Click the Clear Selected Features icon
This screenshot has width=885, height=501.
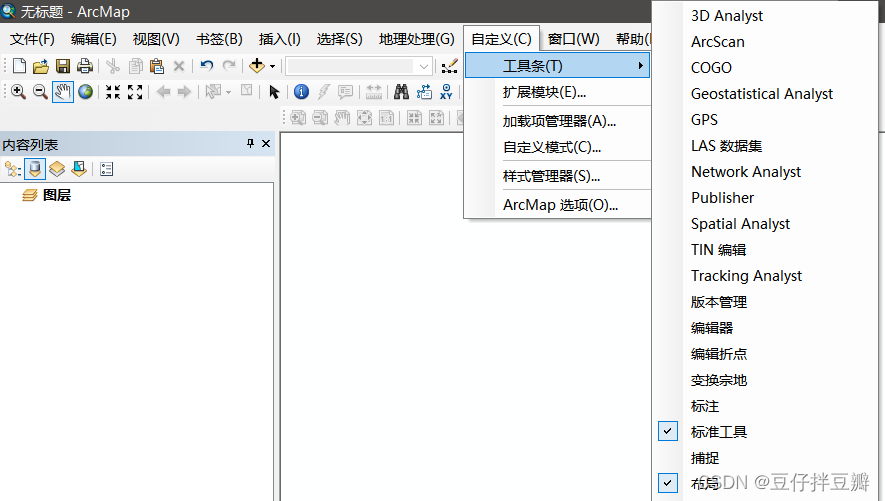coord(247,91)
